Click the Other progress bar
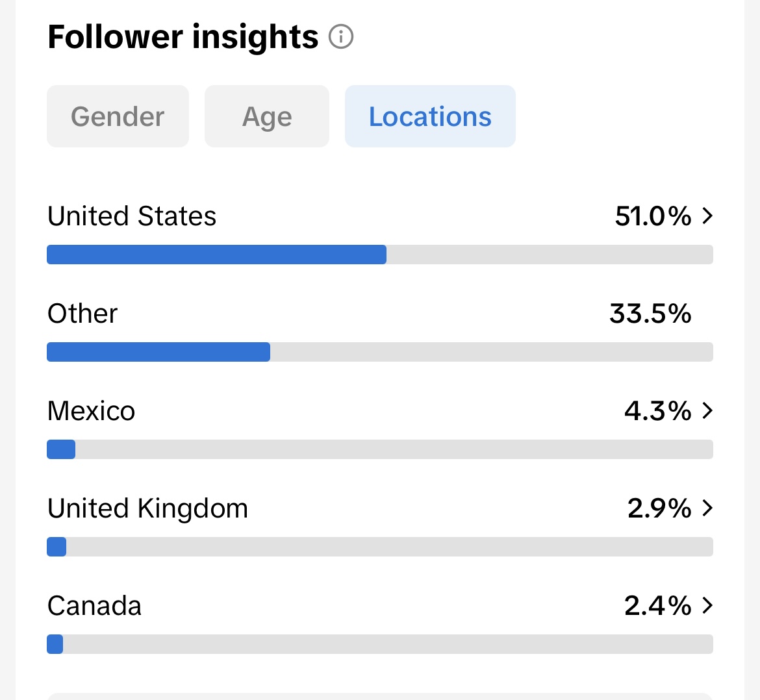The height and width of the screenshot is (700, 760). pos(379,352)
